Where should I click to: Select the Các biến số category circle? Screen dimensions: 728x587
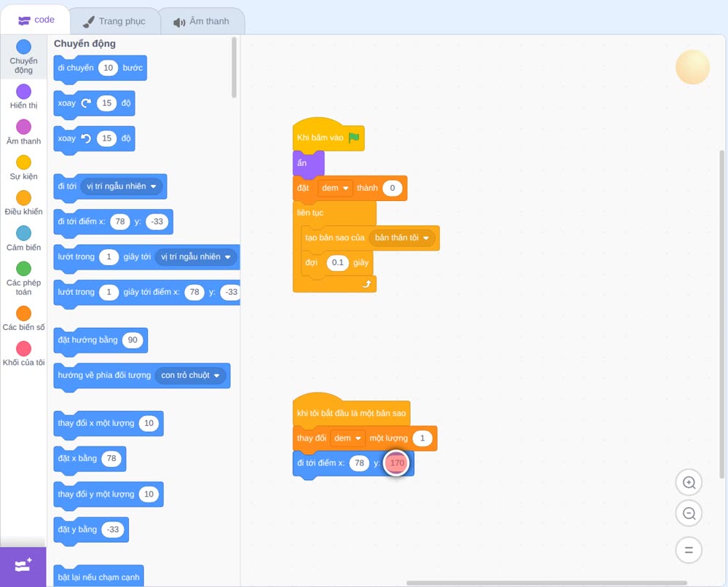pyautogui.click(x=24, y=313)
